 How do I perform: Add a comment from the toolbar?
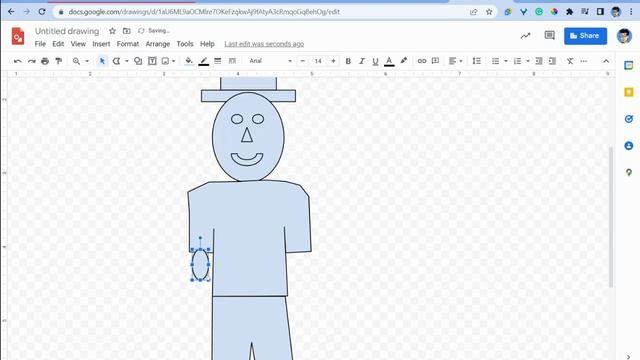coord(436,61)
